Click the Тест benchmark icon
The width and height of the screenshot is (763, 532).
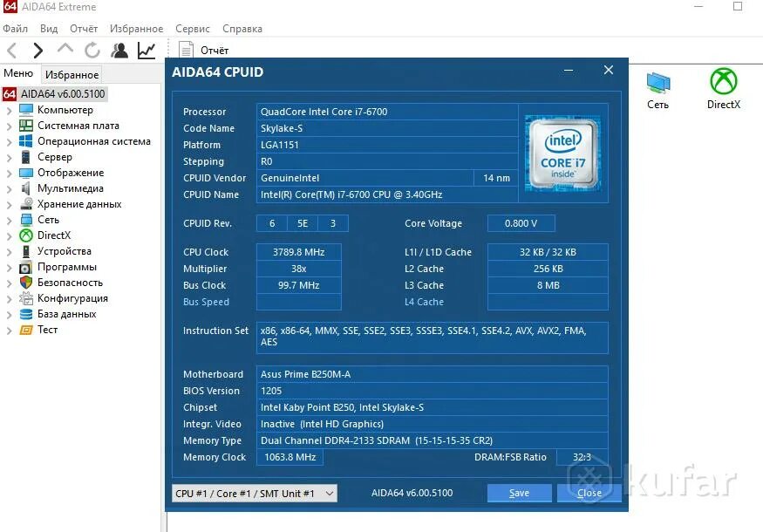[x=26, y=330]
